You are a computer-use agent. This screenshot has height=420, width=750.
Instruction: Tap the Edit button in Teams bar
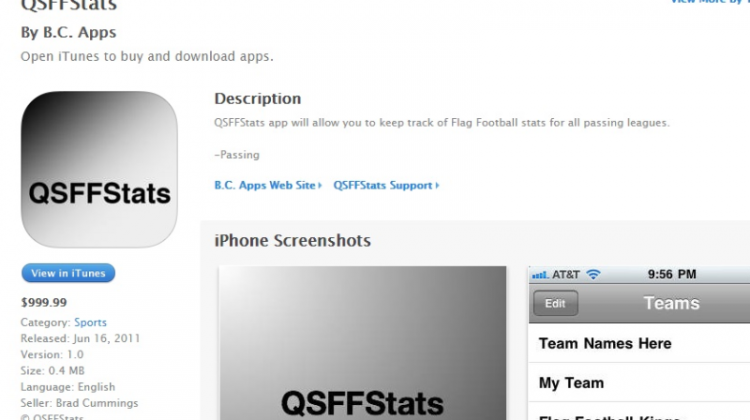click(x=555, y=303)
